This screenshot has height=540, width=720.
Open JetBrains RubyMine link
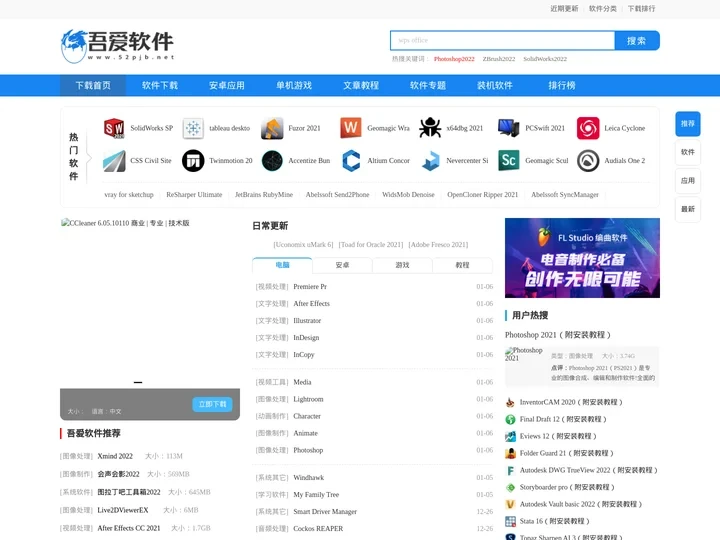[264, 195]
